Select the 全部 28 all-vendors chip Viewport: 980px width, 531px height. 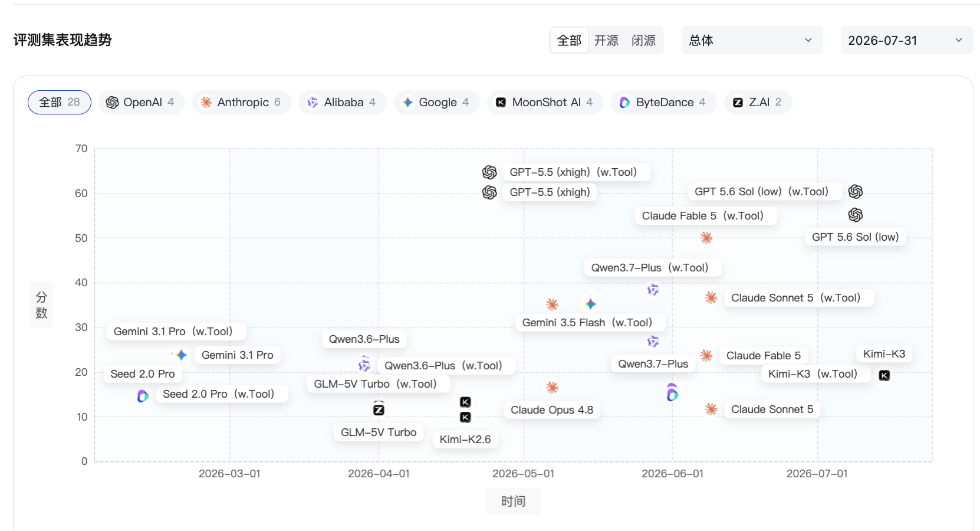point(60,102)
